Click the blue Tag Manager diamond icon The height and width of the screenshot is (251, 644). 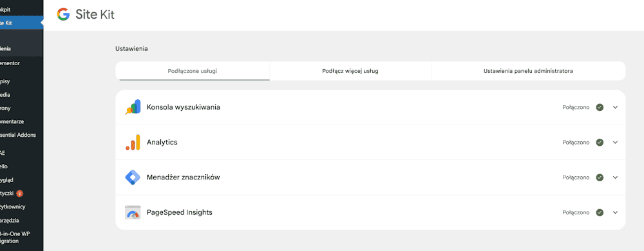[133, 177]
